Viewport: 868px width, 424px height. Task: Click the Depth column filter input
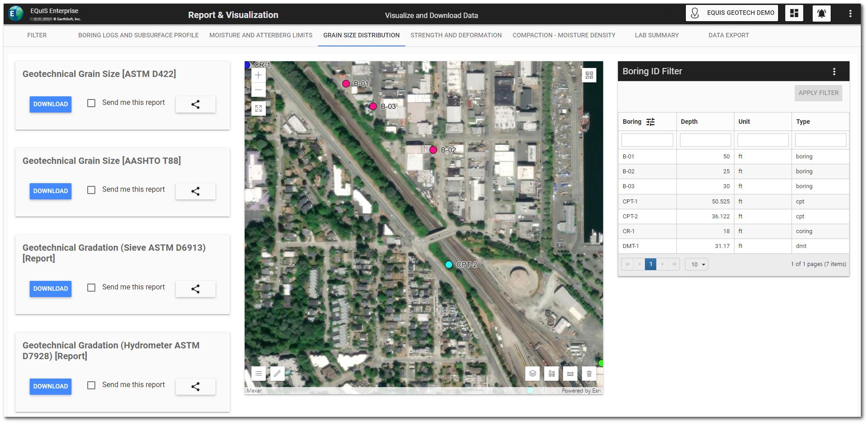coord(705,140)
